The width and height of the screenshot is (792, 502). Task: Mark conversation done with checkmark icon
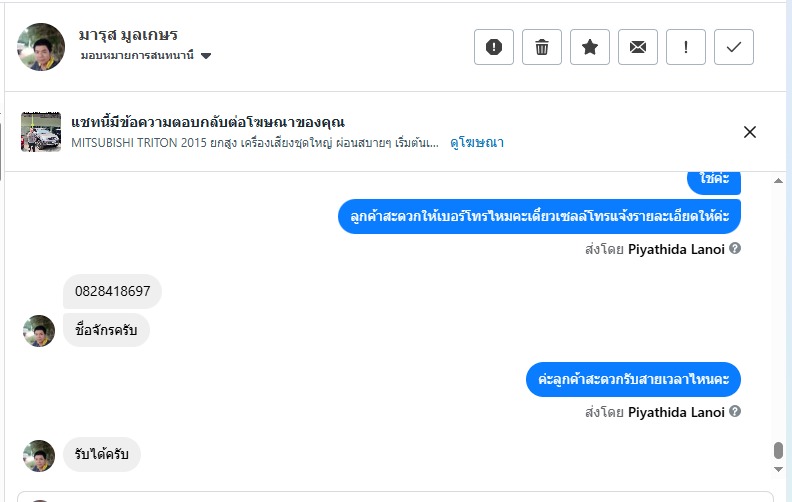[734, 47]
